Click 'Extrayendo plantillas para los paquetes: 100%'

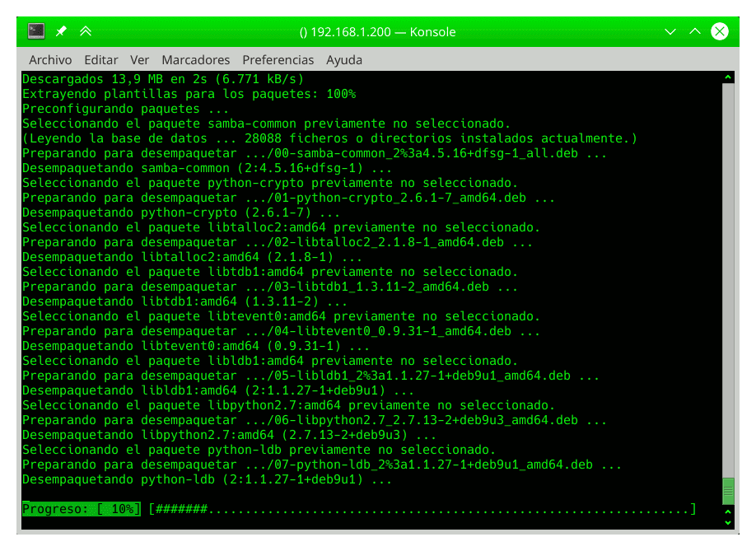coord(189,94)
